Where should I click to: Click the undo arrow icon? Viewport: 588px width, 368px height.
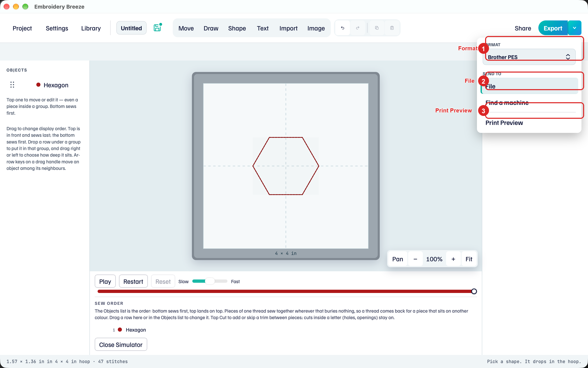click(342, 28)
